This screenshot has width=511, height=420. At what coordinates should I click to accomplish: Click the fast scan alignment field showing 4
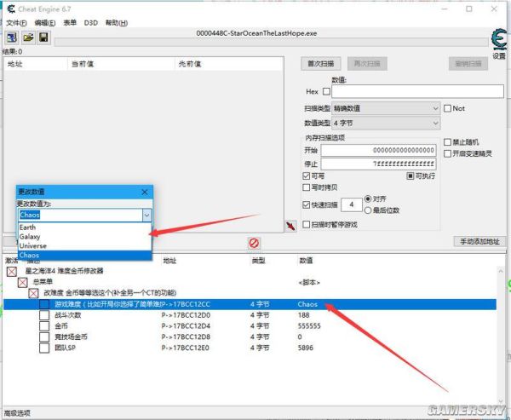point(351,204)
